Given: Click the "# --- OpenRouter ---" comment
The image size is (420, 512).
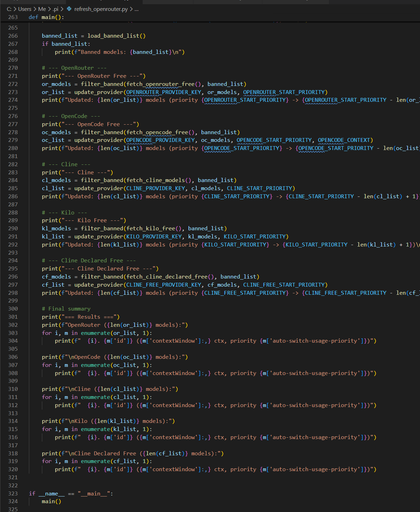Looking at the screenshot, I should [74, 68].
